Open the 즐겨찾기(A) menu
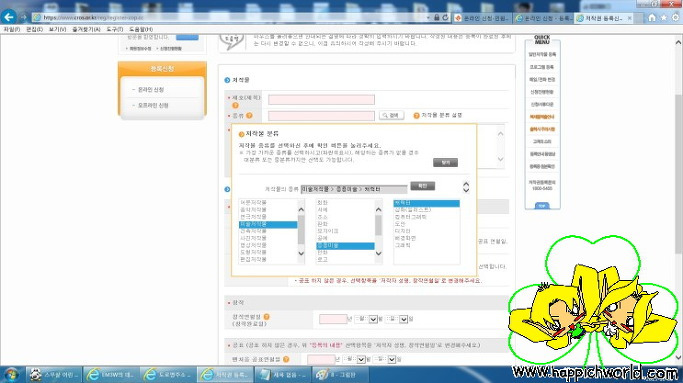Screen dimensions: 683x383 tap(86, 29)
